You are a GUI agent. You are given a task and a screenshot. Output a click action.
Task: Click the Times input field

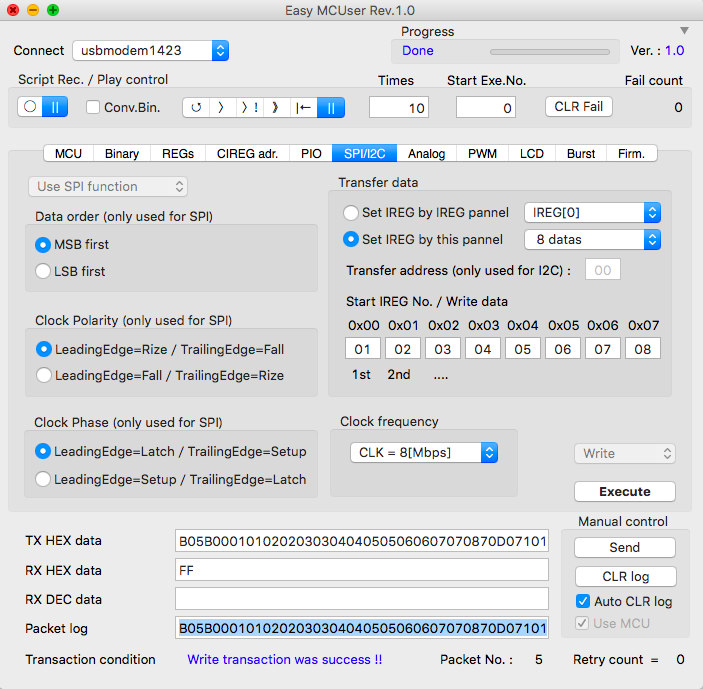399,107
